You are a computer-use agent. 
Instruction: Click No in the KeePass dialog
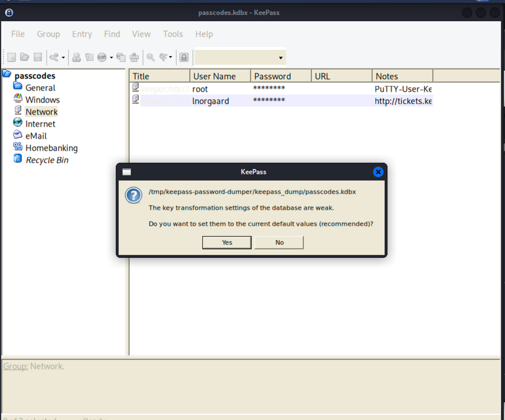point(279,243)
